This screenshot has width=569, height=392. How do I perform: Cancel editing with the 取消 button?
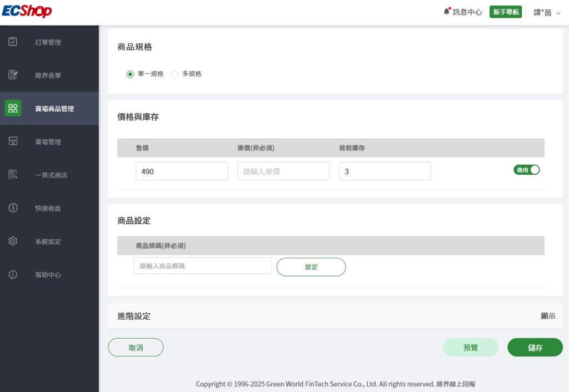click(x=136, y=348)
